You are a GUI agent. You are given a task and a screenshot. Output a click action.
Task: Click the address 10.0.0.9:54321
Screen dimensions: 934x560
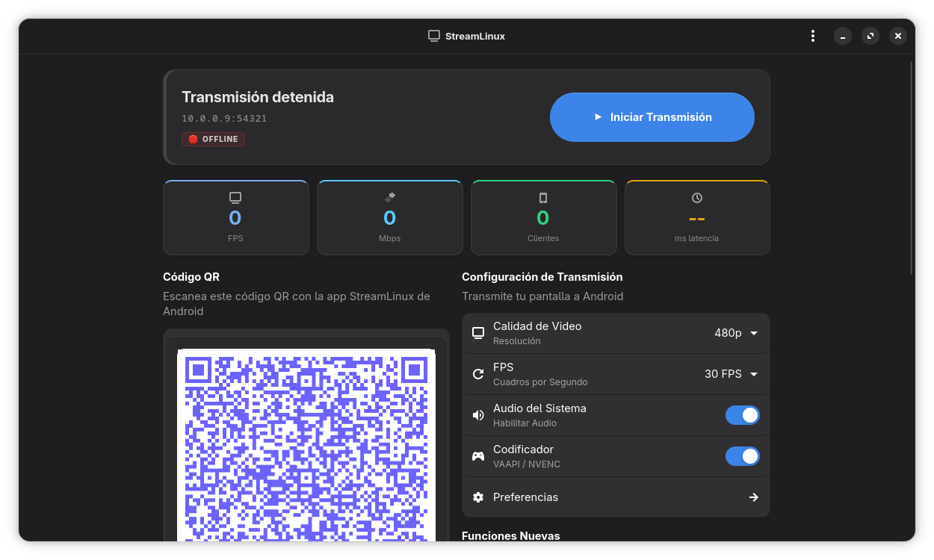[224, 118]
